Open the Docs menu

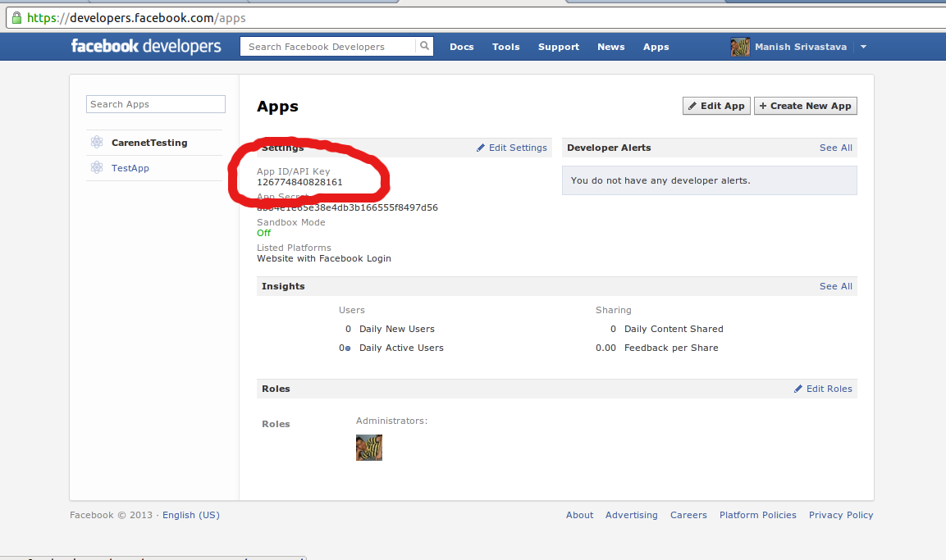(462, 47)
